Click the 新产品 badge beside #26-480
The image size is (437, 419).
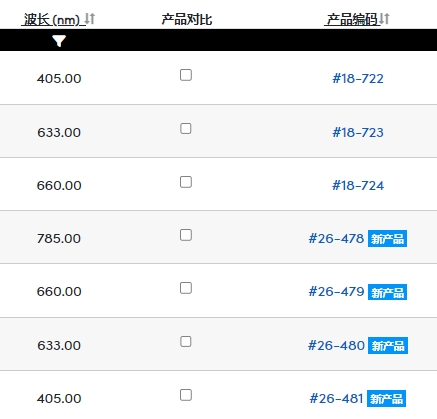pos(388,345)
